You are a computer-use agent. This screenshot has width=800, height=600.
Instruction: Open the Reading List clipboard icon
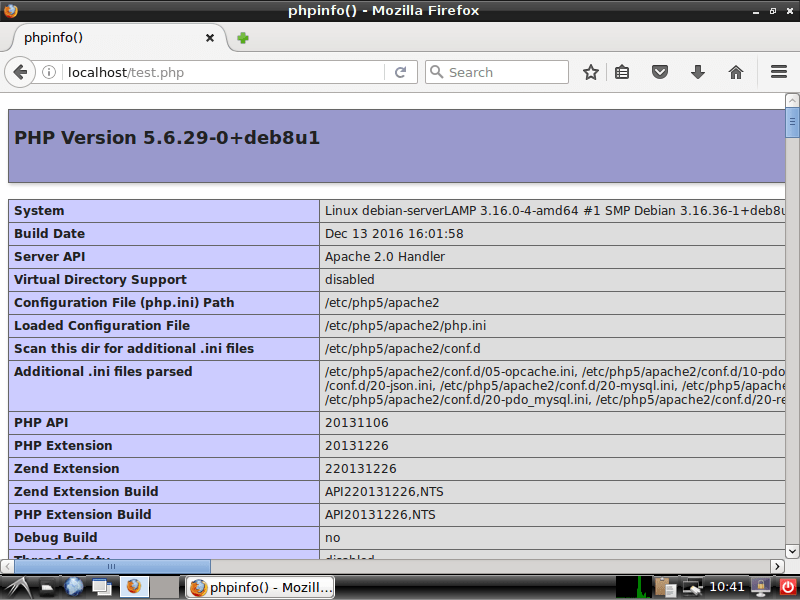pyautogui.click(x=624, y=72)
